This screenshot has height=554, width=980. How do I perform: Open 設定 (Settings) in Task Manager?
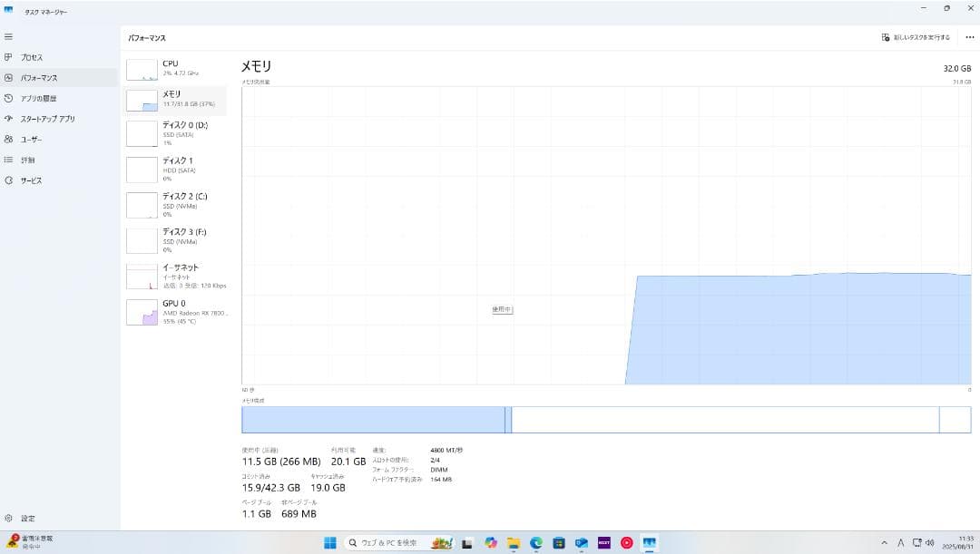27,519
